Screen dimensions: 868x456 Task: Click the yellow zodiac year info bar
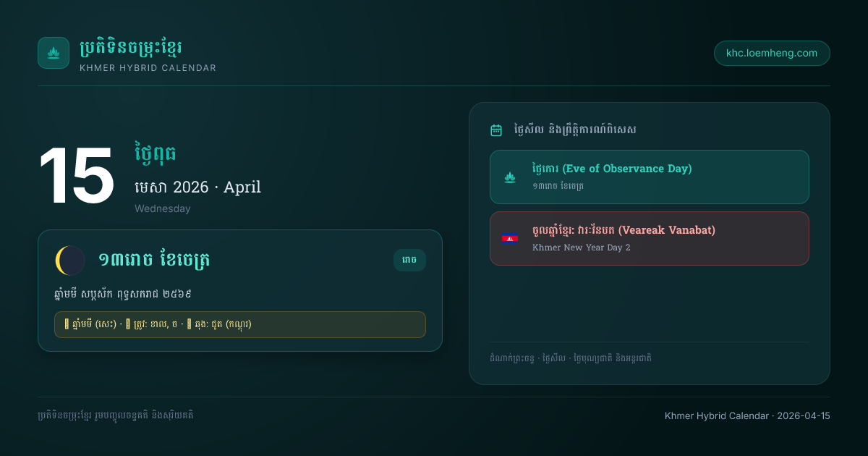tap(240, 324)
